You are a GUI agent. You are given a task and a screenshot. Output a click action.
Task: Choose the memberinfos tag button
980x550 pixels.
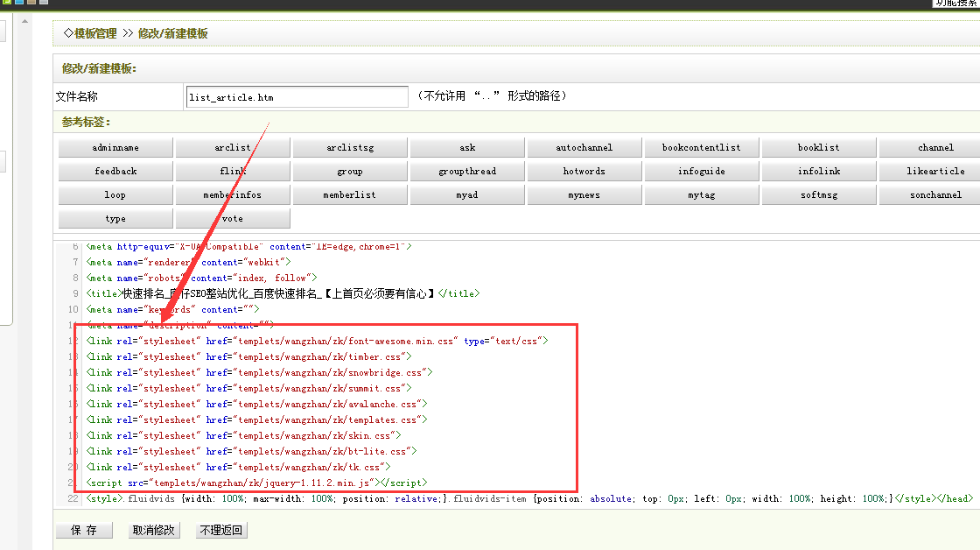tap(233, 195)
